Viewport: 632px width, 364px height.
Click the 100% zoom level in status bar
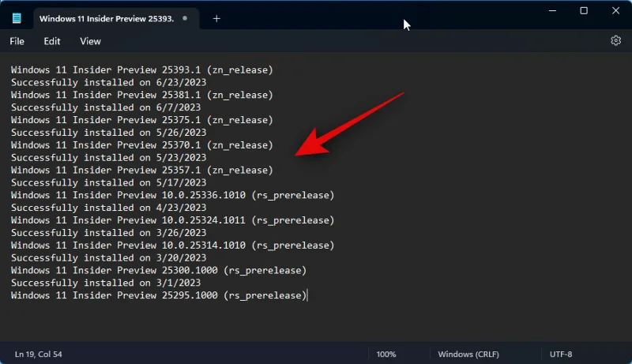click(386, 355)
